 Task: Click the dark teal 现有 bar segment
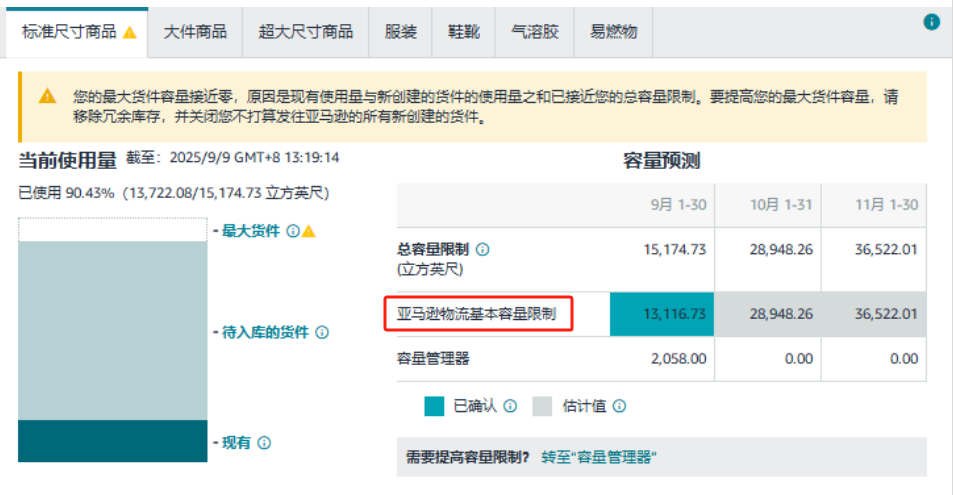click(x=110, y=441)
